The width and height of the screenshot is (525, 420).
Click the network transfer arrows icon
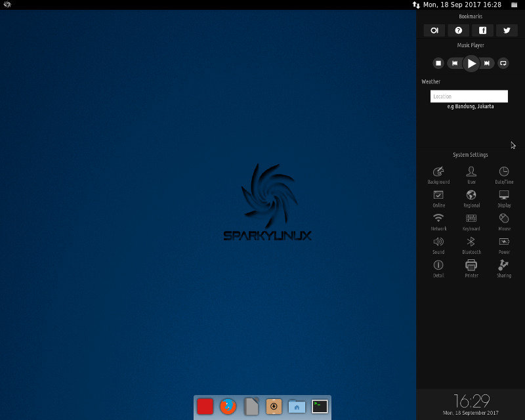click(416, 5)
